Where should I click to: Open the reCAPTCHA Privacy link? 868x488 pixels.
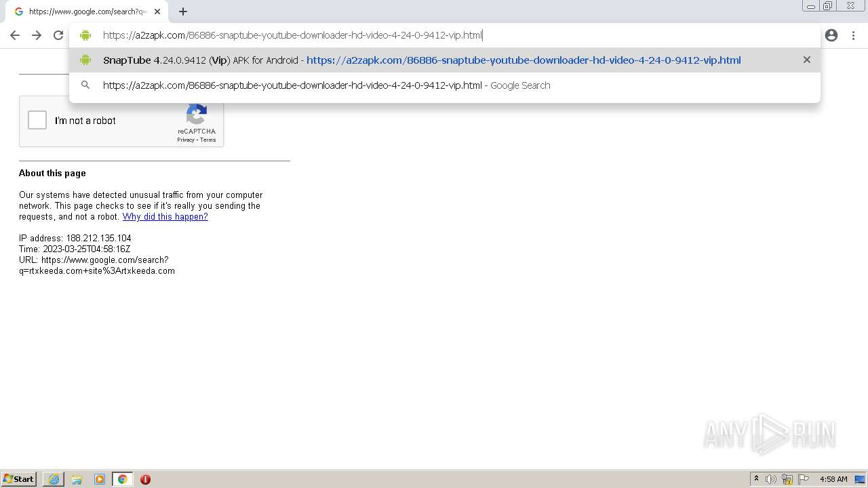pos(185,140)
